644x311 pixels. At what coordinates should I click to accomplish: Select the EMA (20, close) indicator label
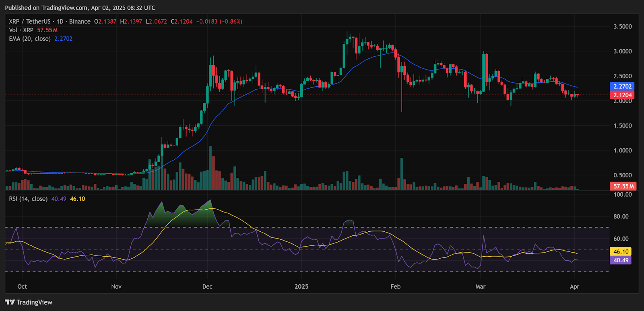[x=30, y=39]
